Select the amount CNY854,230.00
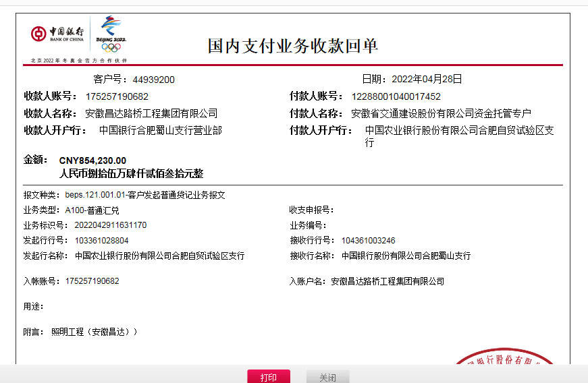This screenshot has height=383, width=588. click(92, 160)
